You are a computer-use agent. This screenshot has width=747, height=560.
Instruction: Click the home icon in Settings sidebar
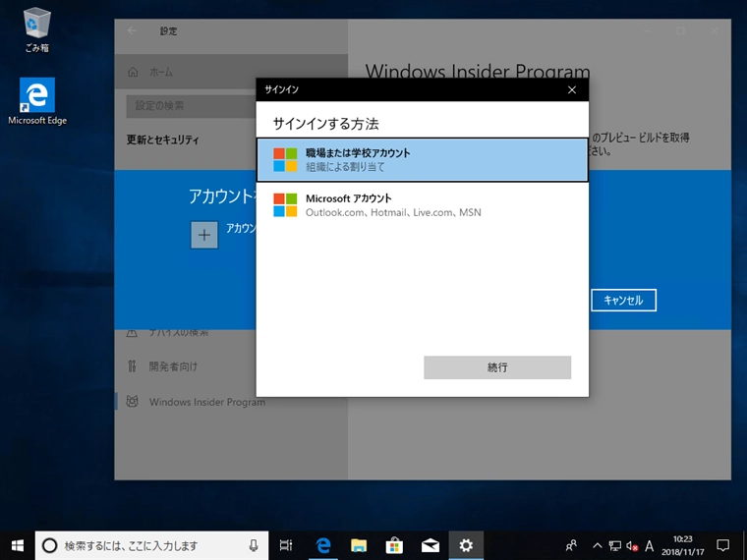pyautogui.click(x=133, y=72)
